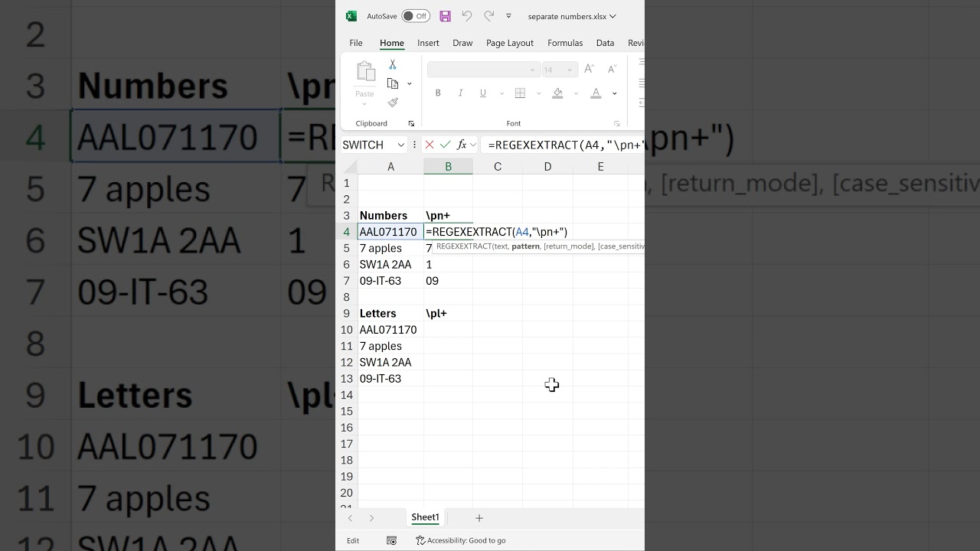Click the Save icon in title bar
The image size is (980, 551).
point(446,16)
